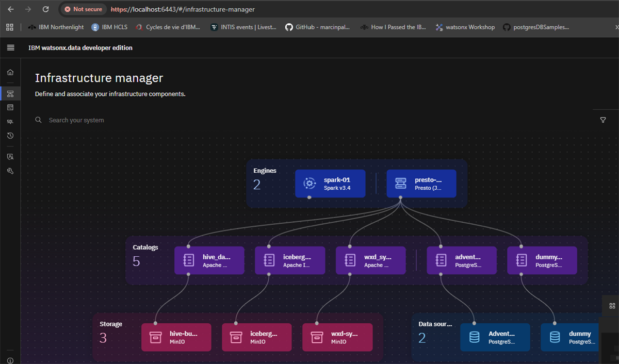Click the wxd-sy storage bucket icon
619x364 pixels.
pyautogui.click(x=317, y=337)
